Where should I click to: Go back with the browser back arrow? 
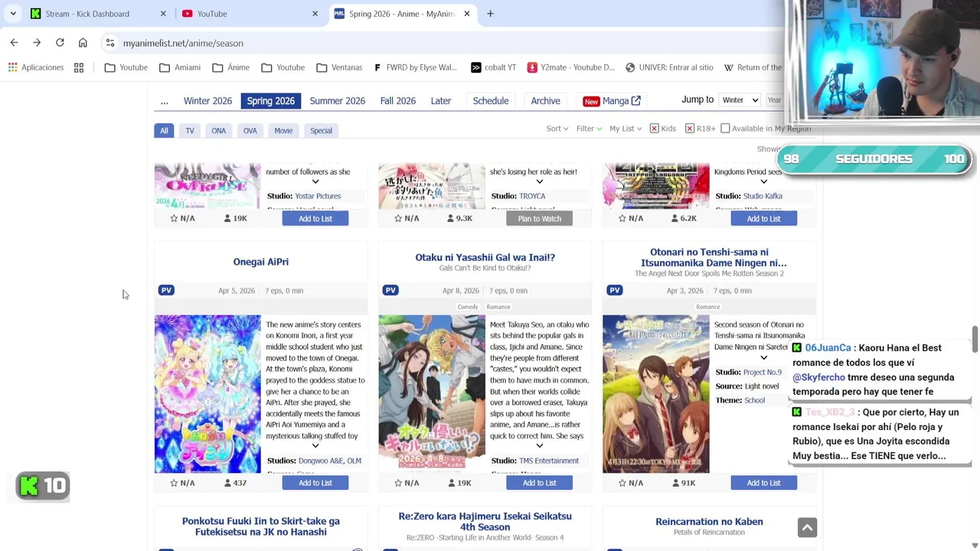(14, 43)
